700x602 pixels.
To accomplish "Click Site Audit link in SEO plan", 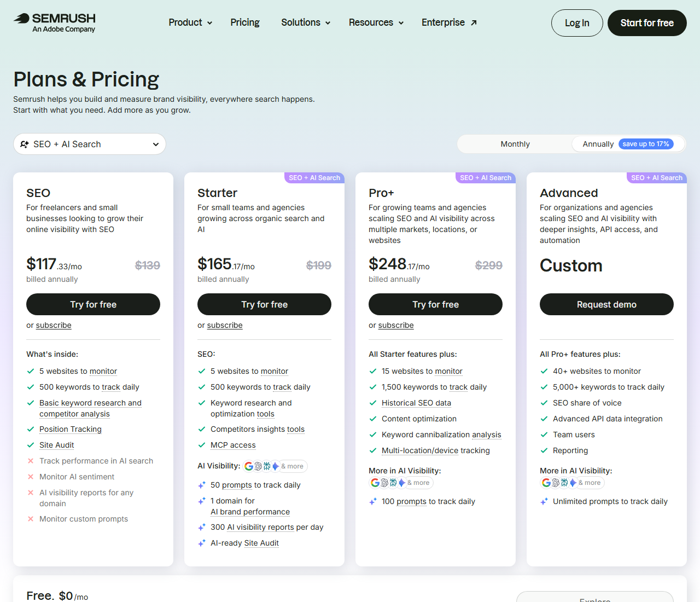I will pos(56,445).
